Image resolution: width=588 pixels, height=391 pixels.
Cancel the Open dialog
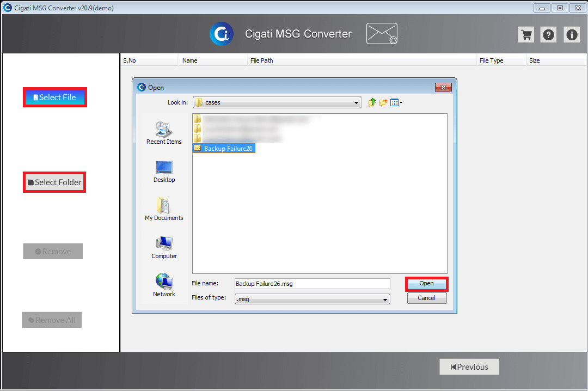(427, 298)
